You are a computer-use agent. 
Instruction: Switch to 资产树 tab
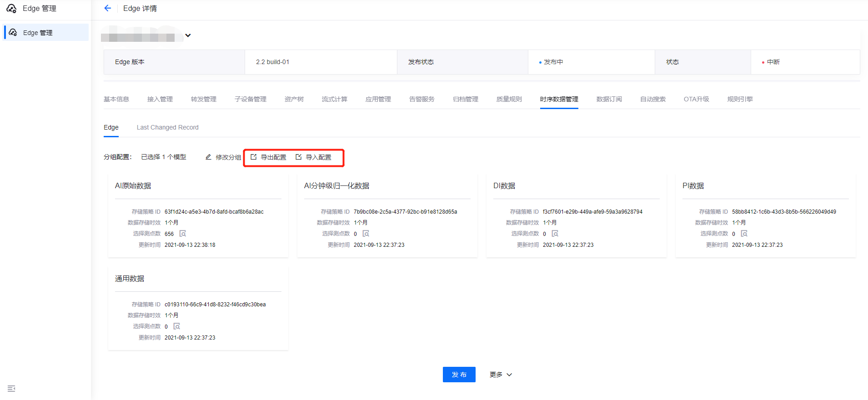(294, 99)
